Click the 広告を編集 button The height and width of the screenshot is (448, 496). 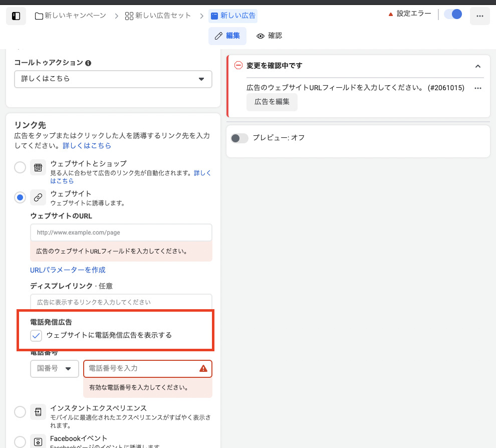pyautogui.click(x=272, y=102)
